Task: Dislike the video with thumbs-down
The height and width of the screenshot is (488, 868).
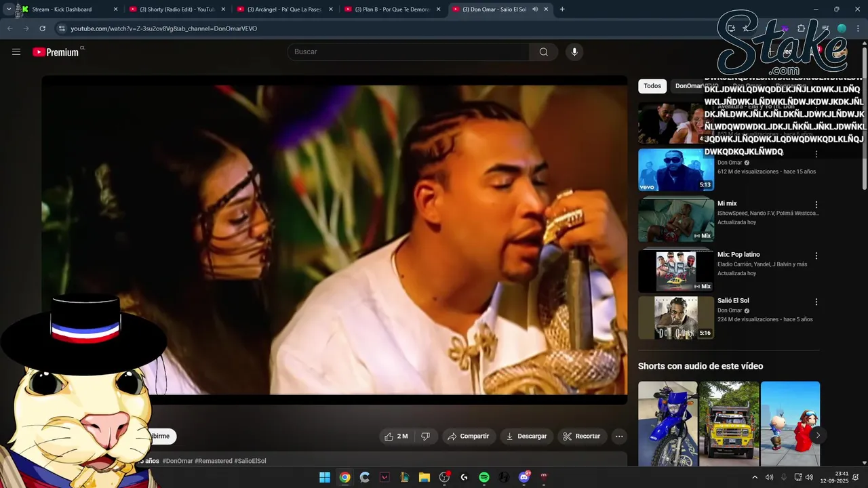Action: click(426, 436)
